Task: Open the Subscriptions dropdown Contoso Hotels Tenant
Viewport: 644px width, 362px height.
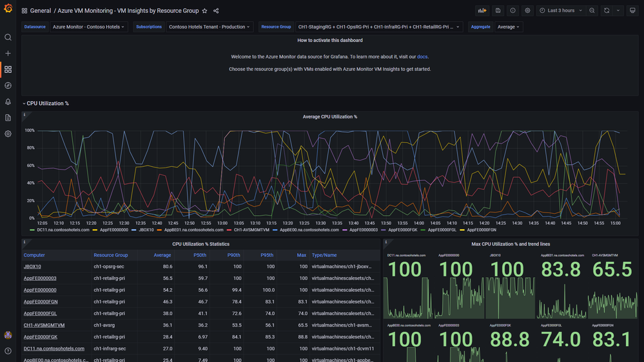Action: pyautogui.click(x=209, y=26)
